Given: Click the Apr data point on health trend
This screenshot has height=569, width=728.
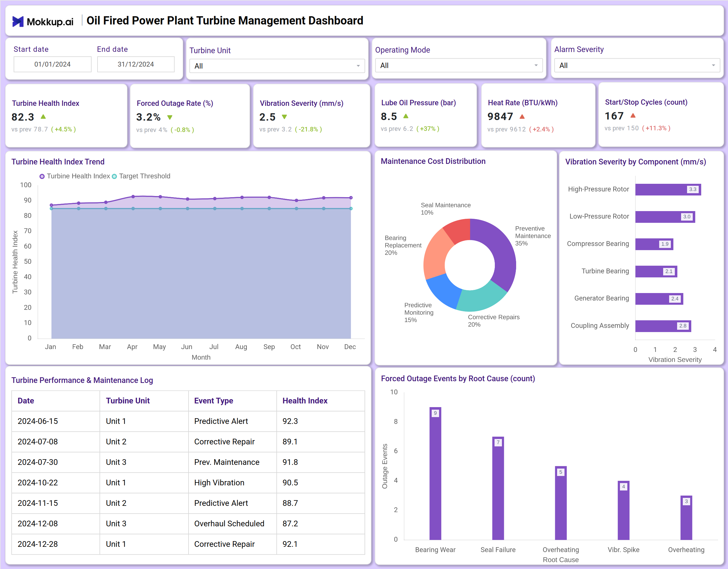Looking at the screenshot, I should (x=133, y=197).
